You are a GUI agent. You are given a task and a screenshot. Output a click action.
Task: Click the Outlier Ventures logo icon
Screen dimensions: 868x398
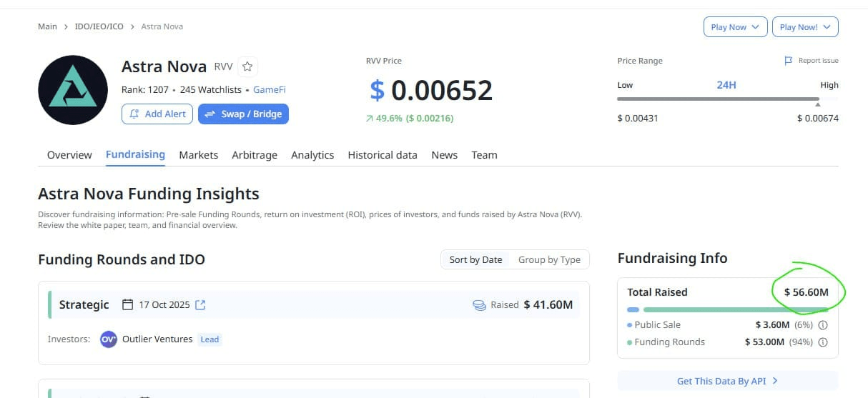point(108,339)
